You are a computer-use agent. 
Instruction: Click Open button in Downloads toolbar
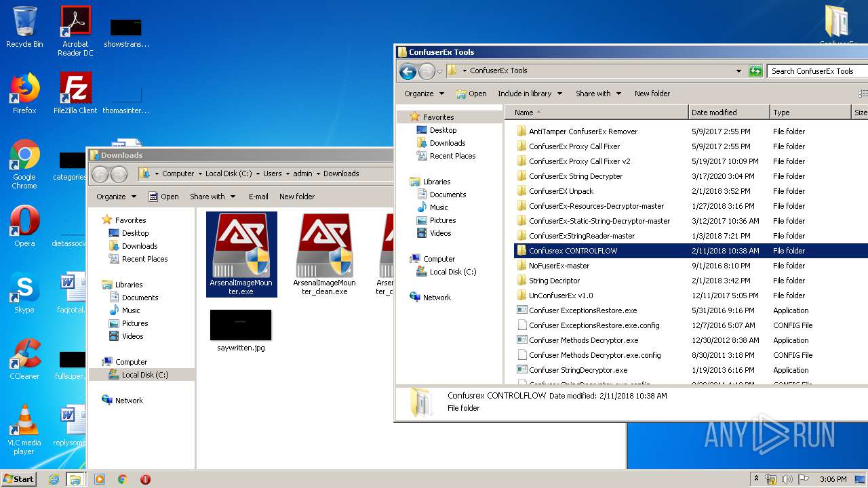[163, 197]
